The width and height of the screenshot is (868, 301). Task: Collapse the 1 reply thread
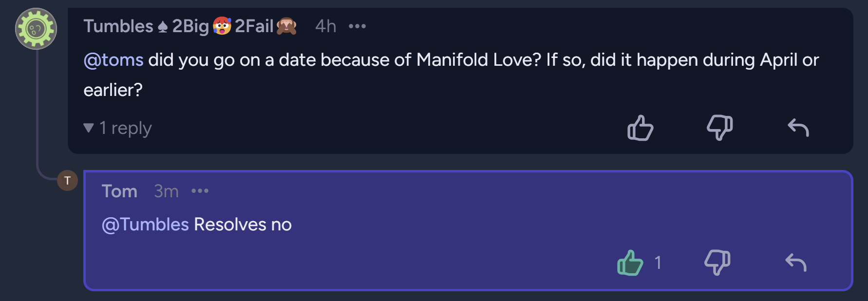(117, 128)
